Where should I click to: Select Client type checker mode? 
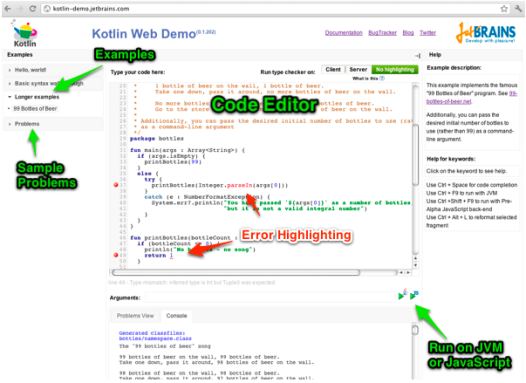tap(333, 69)
